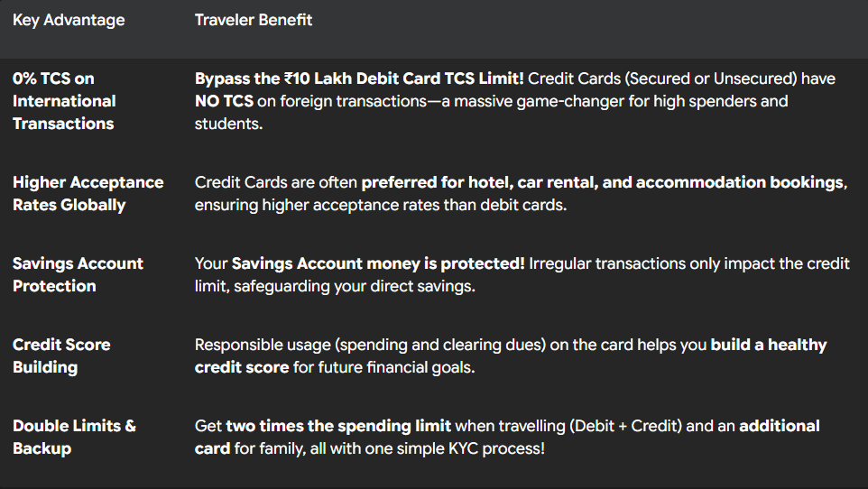Select the 0% TCS on International Transactions cell
The image size is (868, 489).
64,101
